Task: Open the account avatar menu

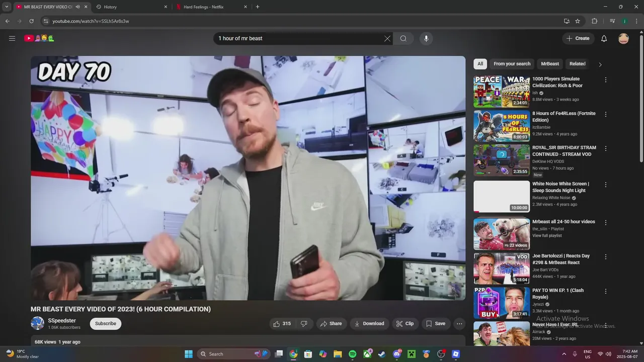Action: [x=623, y=38]
